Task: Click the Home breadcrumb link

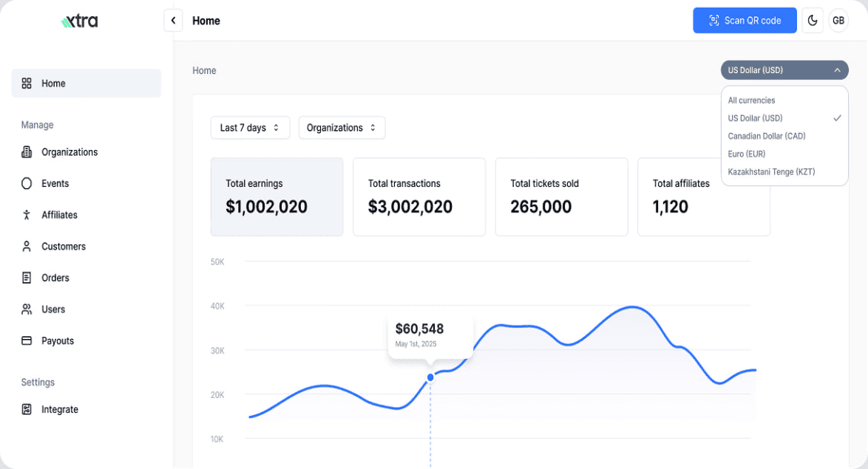Action: [204, 70]
